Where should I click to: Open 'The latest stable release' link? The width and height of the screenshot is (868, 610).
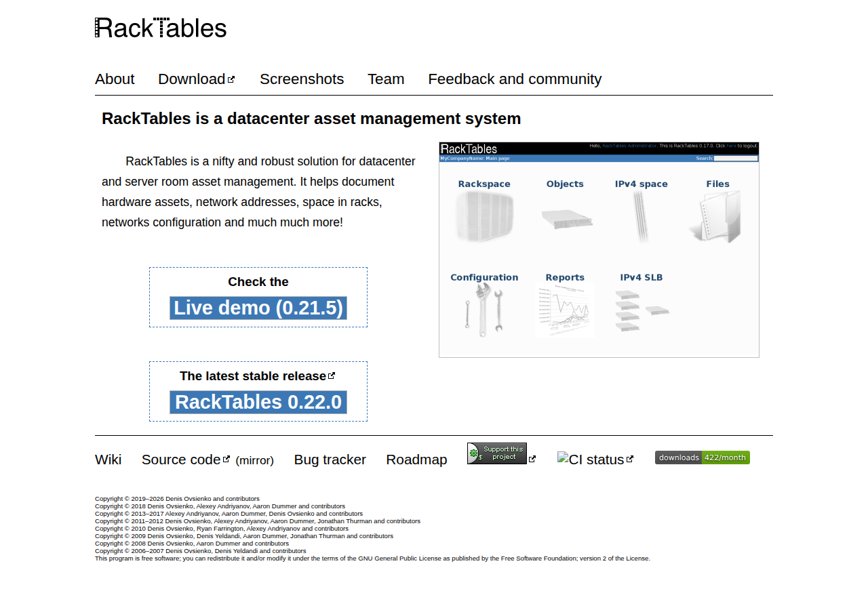253,376
